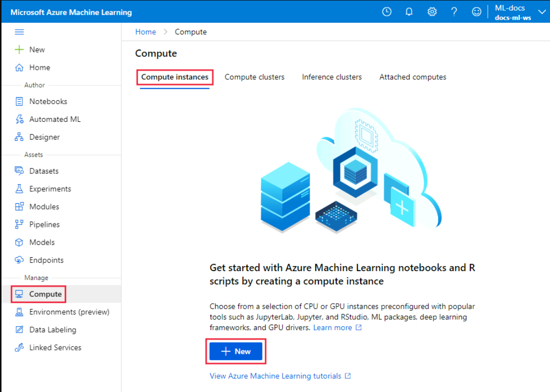Open View Azure Machine Learning tutorials link

point(275,376)
